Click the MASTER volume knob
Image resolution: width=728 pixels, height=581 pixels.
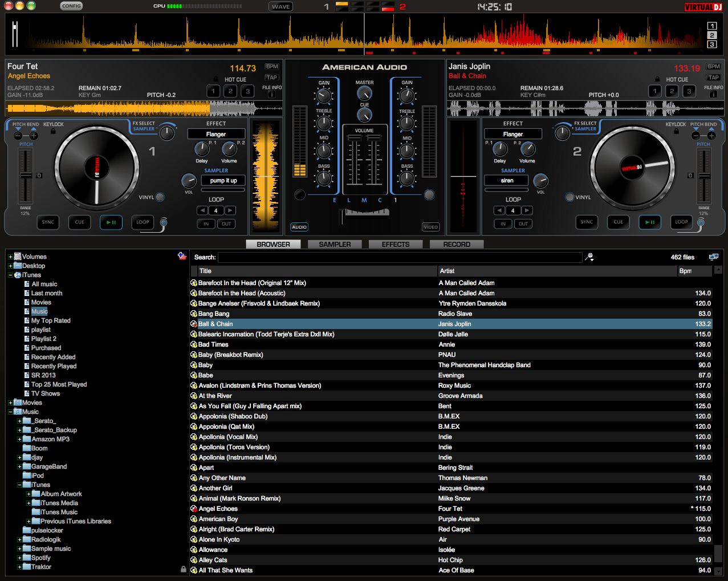tap(364, 94)
